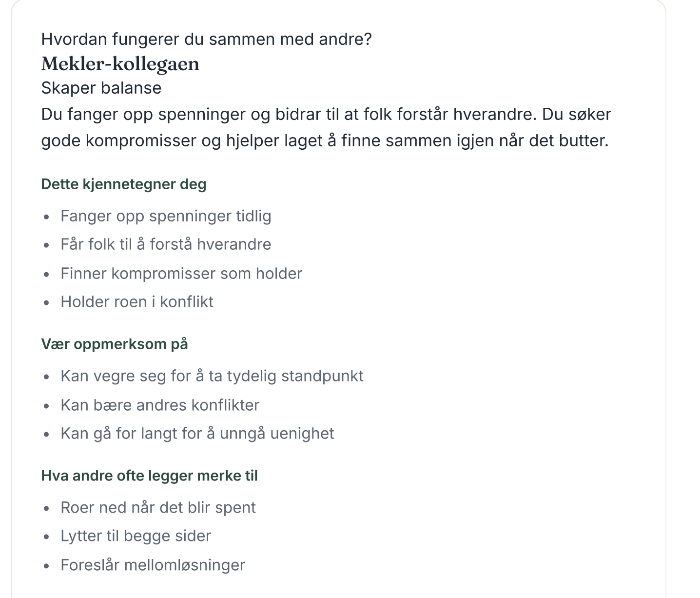Image resolution: width=700 pixels, height=598 pixels.
Task: Click the bullet before 'Lytter til begge sider'
Action: 46,537
